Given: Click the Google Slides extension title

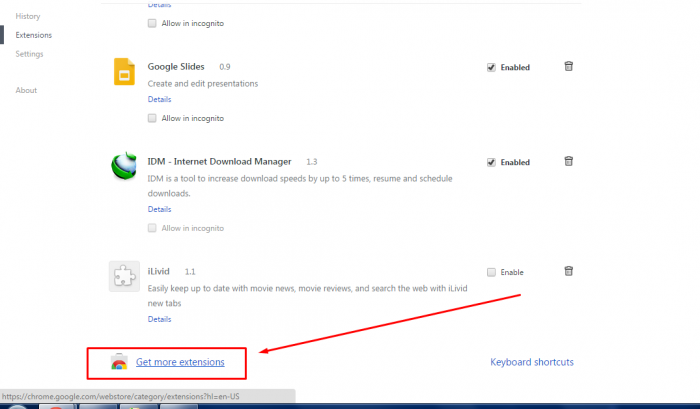Looking at the screenshot, I should 176,67.
